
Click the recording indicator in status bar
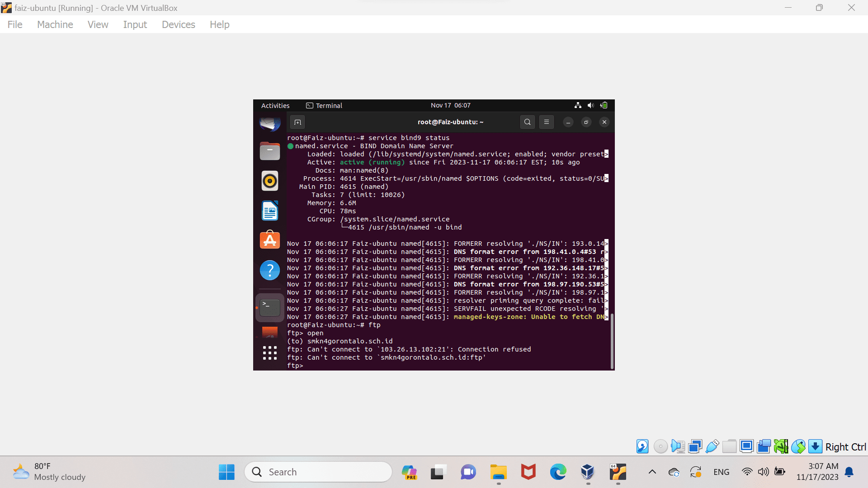coord(764,446)
